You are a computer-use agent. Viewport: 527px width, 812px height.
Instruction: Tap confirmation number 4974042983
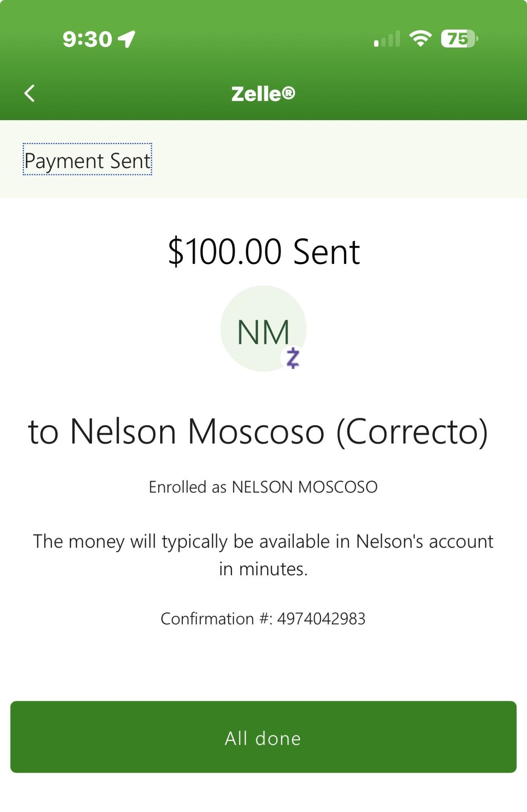(321, 619)
